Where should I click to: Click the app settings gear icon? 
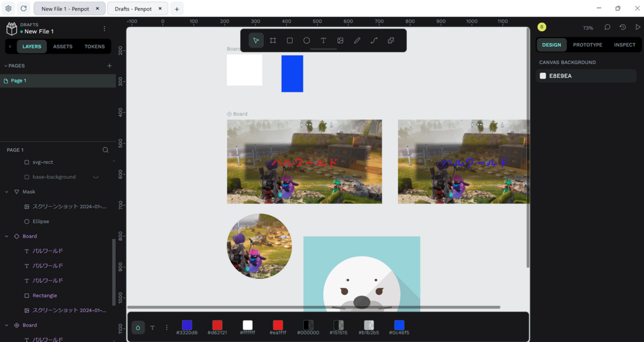click(8, 8)
